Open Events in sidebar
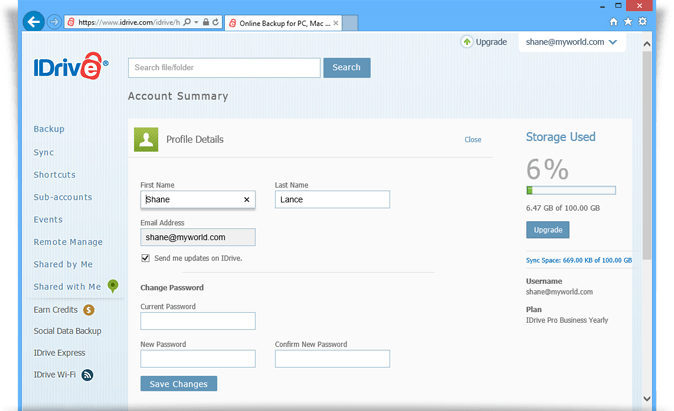Image resolution: width=674 pixels, height=411 pixels. (48, 219)
